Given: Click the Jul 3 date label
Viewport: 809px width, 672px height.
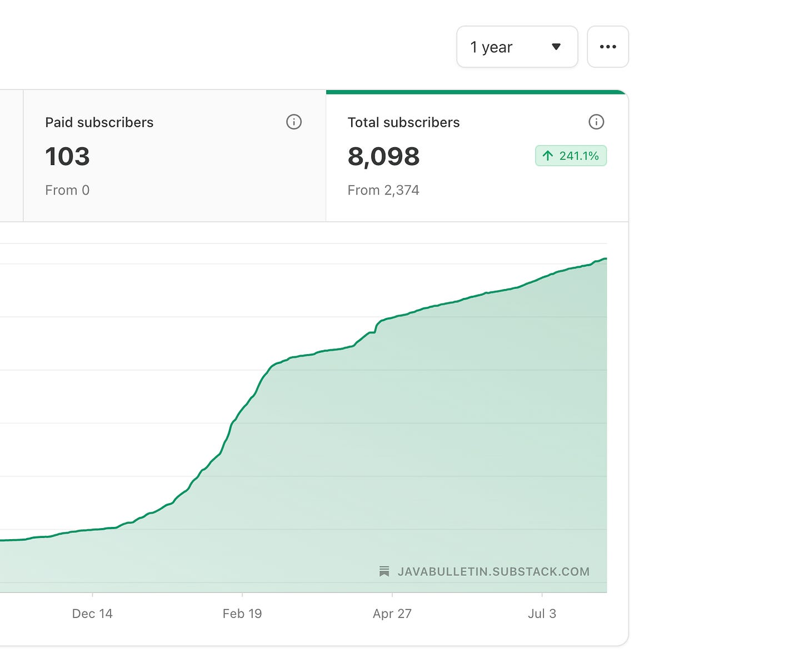Looking at the screenshot, I should pos(542,614).
